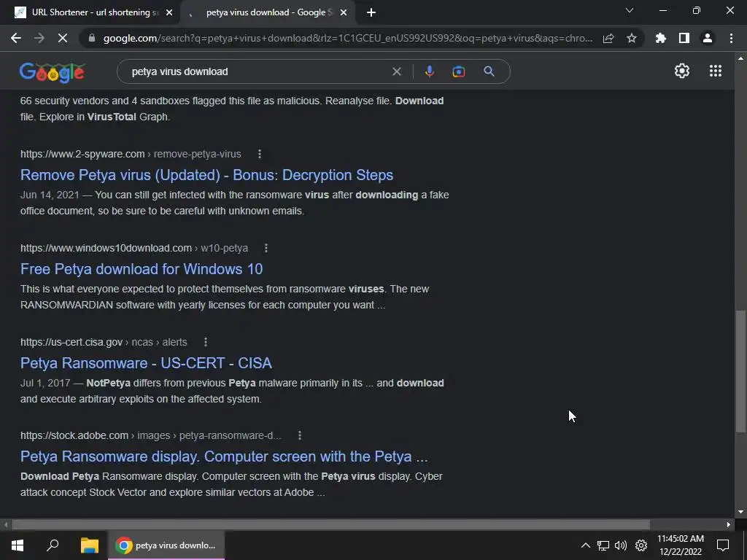747x560 pixels.
Task: Open Petya Ransomware - US-CERT - CISA link
Action: (x=146, y=363)
